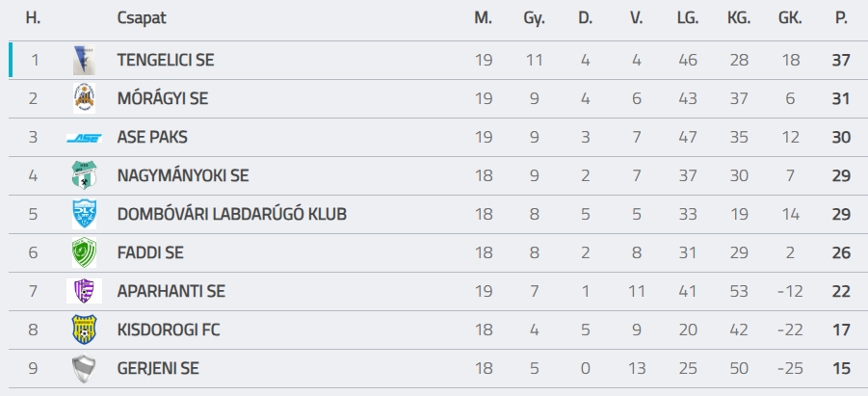
Task: Click the Faddi SE green shield logo
Action: (84, 252)
